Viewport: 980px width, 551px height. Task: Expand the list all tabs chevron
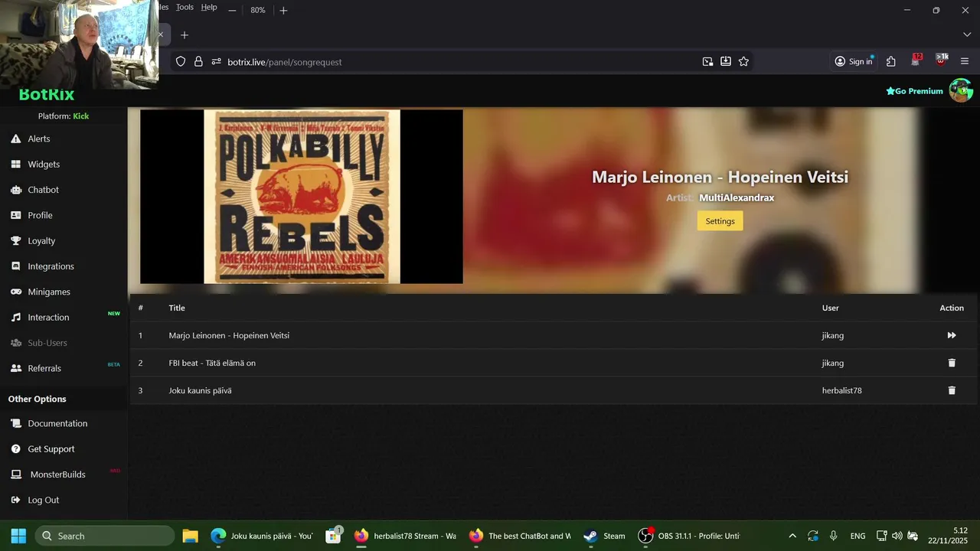pos(966,34)
